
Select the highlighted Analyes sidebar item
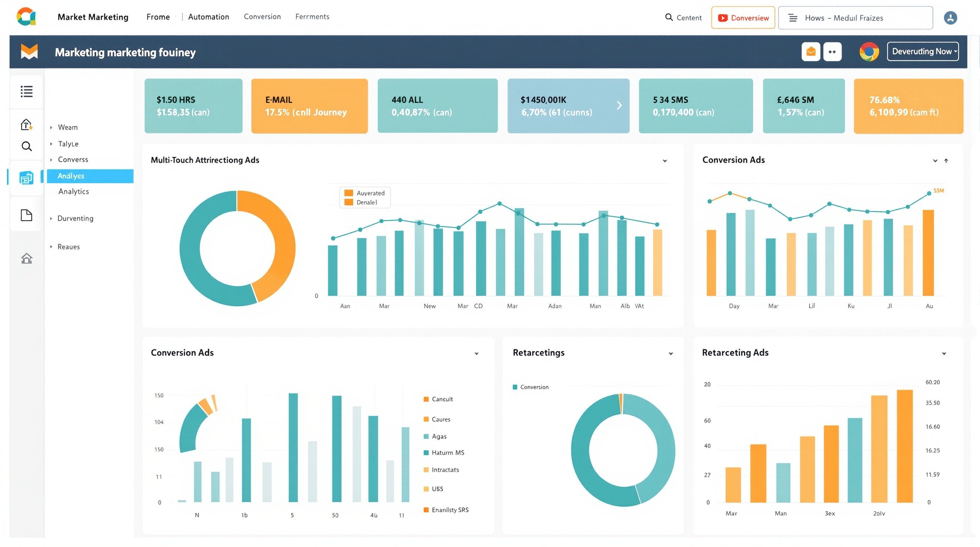[x=90, y=176]
